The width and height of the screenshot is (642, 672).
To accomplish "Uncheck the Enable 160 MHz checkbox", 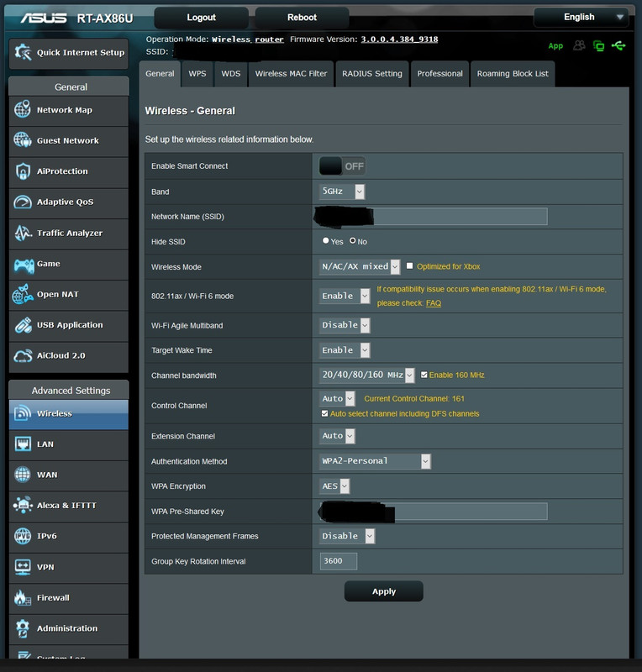I will [424, 375].
